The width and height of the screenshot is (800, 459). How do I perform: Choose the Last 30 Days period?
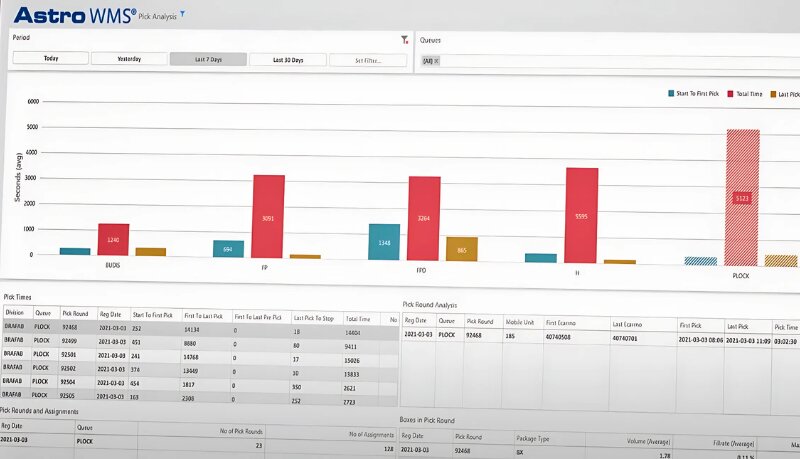287,59
